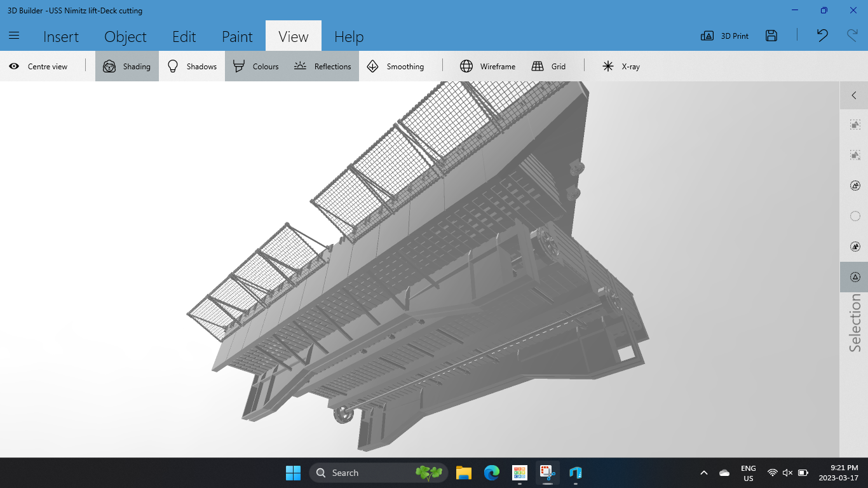Centre the view on the model
This screenshot has height=488, width=868.
pos(38,66)
